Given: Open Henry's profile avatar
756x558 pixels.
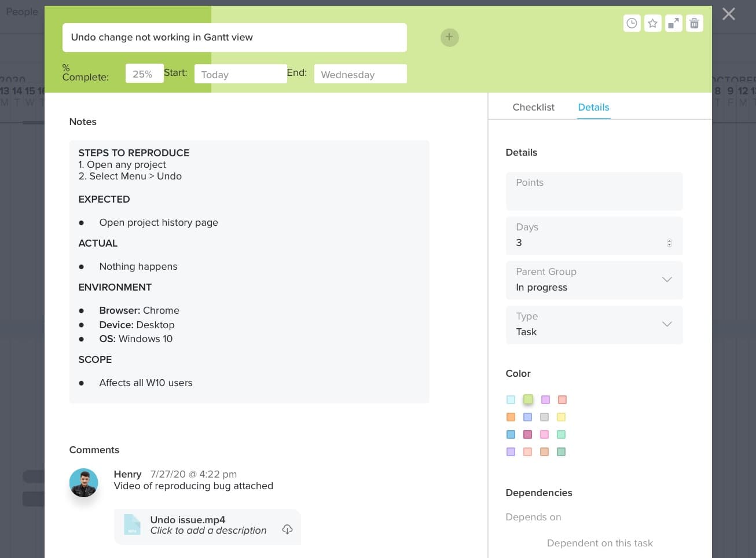Looking at the screenshot, I should 83,482.
